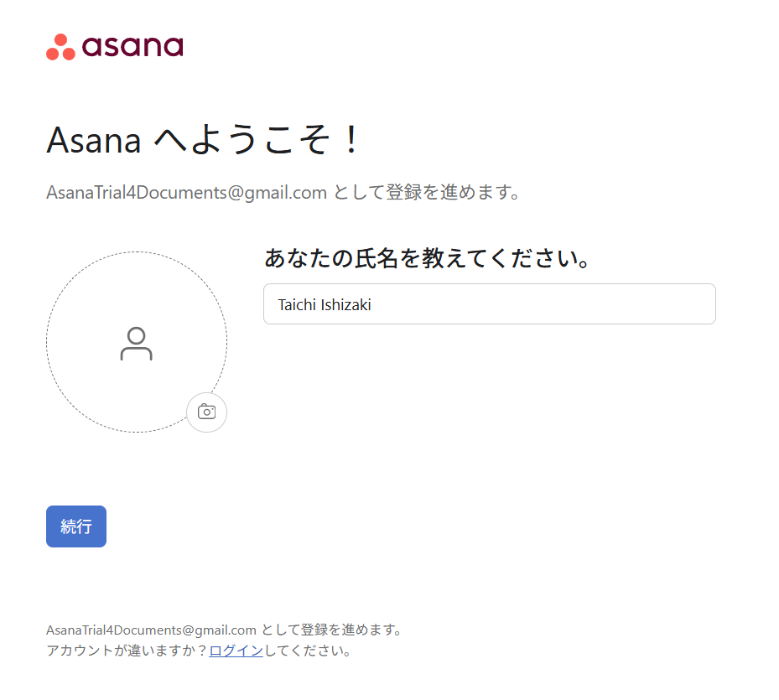Focus the name input field's empty area
Screen dimensions: 779x700
point(545,304)
